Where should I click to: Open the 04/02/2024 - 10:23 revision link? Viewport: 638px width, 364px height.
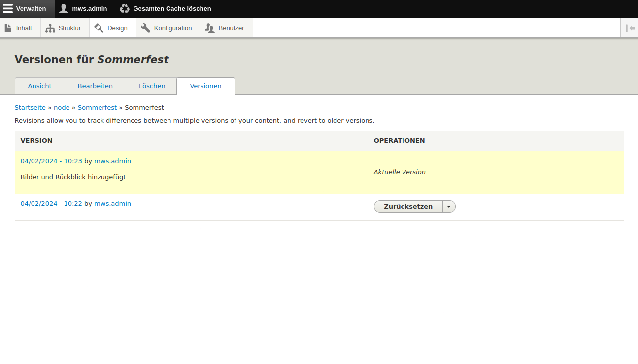[x=51, y=161]
